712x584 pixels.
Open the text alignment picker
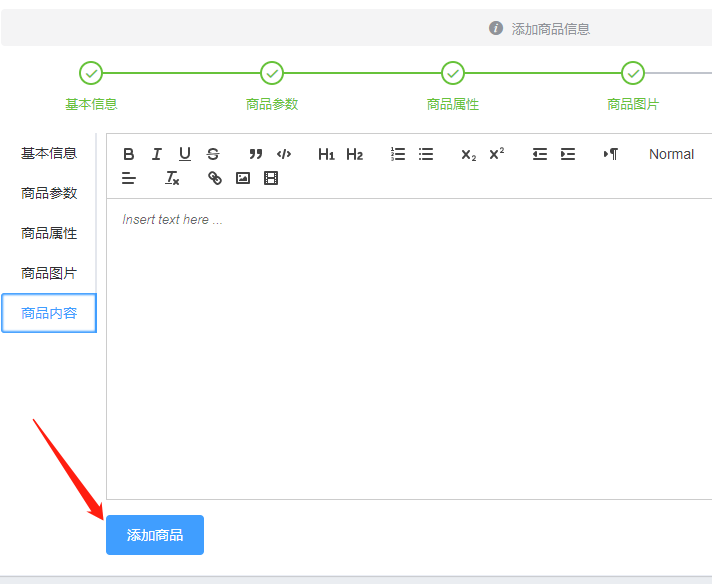(x=129, y=178)
